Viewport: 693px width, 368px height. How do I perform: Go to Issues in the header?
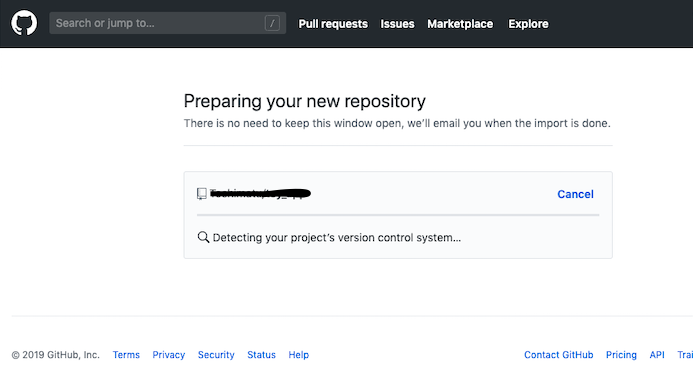[x=397, y=24]
